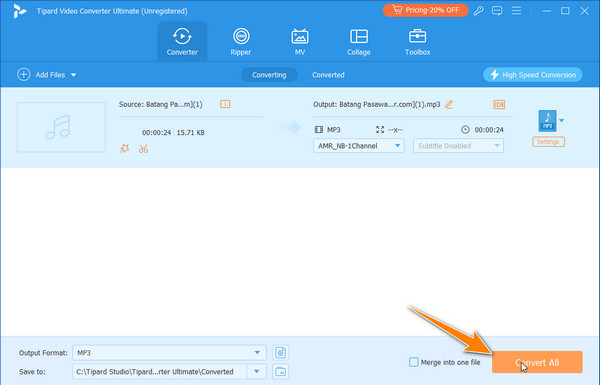The image size is (600, 385).
Task: Open the MV maker tab
Action: pos(300,42)
